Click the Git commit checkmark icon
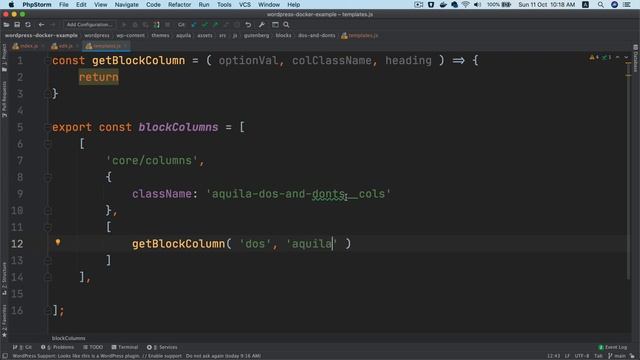This screenshot has width=640, height=360. point(204,25)
